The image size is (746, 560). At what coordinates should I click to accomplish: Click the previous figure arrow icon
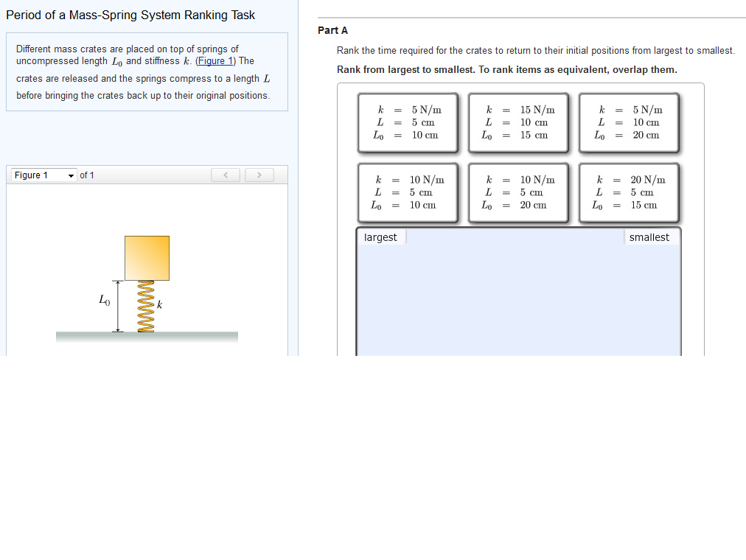pos(226,175)
